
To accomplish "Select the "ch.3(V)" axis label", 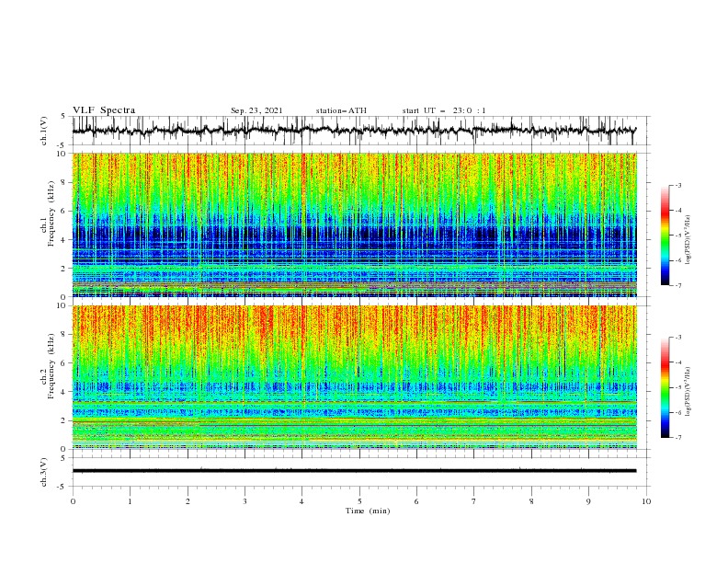I will click(x=44, y=472).
